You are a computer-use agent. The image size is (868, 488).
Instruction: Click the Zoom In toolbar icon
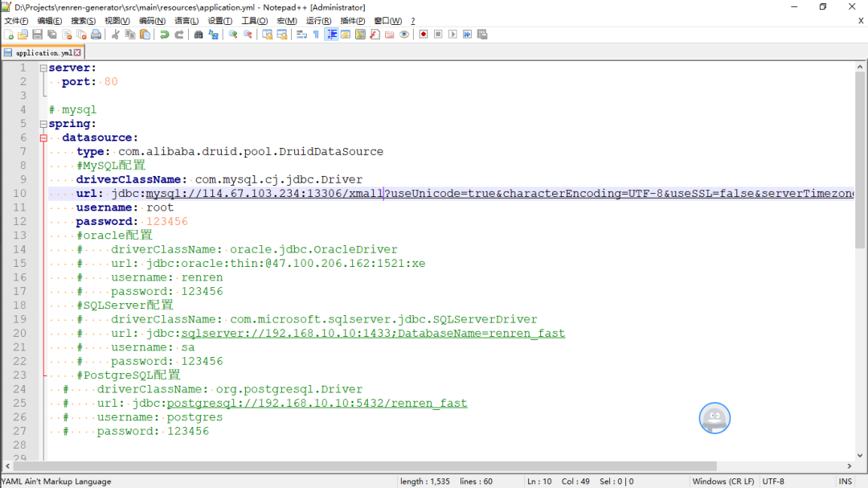pyautogui.click(x=233, y=35)
